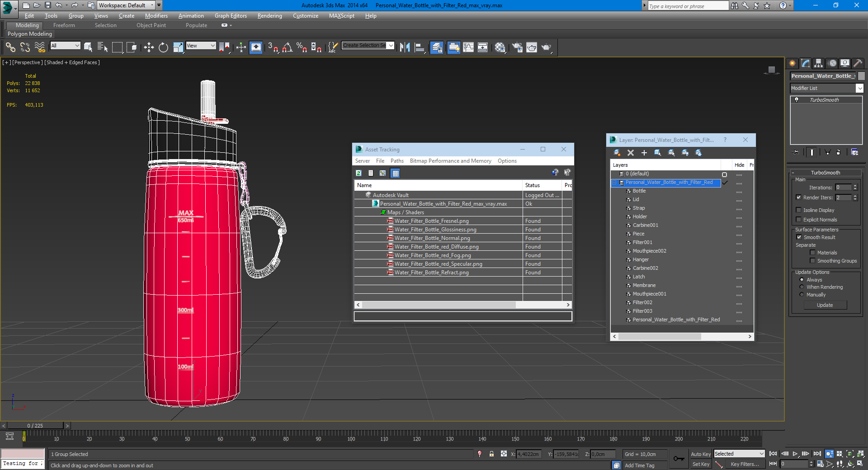Select Always update option
The height and width of the screenshot is (470, 868).
(x=802, y=280)
